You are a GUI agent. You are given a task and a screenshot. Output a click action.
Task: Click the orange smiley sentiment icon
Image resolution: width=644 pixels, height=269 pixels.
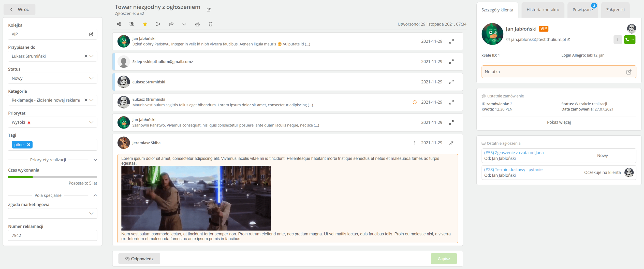(x=415, y=102)
